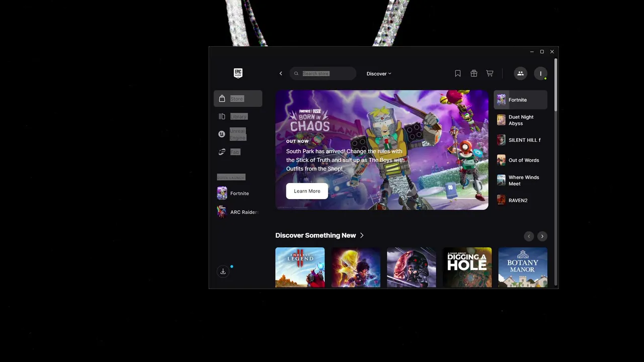Click the Library sidebar icon
Image resolution: width=644 pixels, height=362 pixels.
[x=222, y=116]
